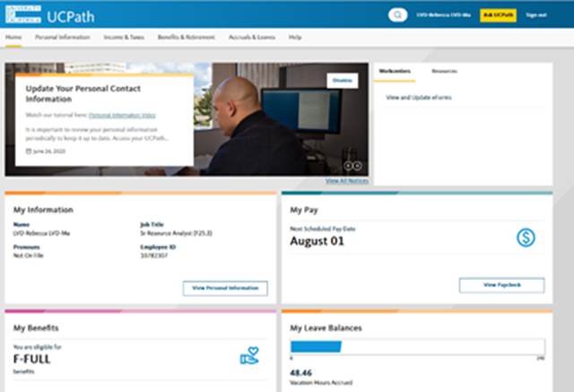Dismiss the personal contact information notice
574x392 pixels.
tap(343, 80)
